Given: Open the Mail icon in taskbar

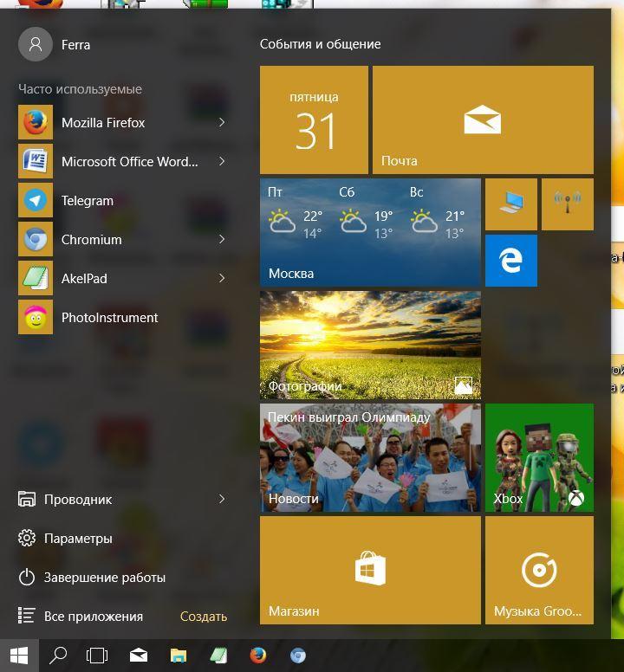Looking at the screenshot, I should [139, 656].
